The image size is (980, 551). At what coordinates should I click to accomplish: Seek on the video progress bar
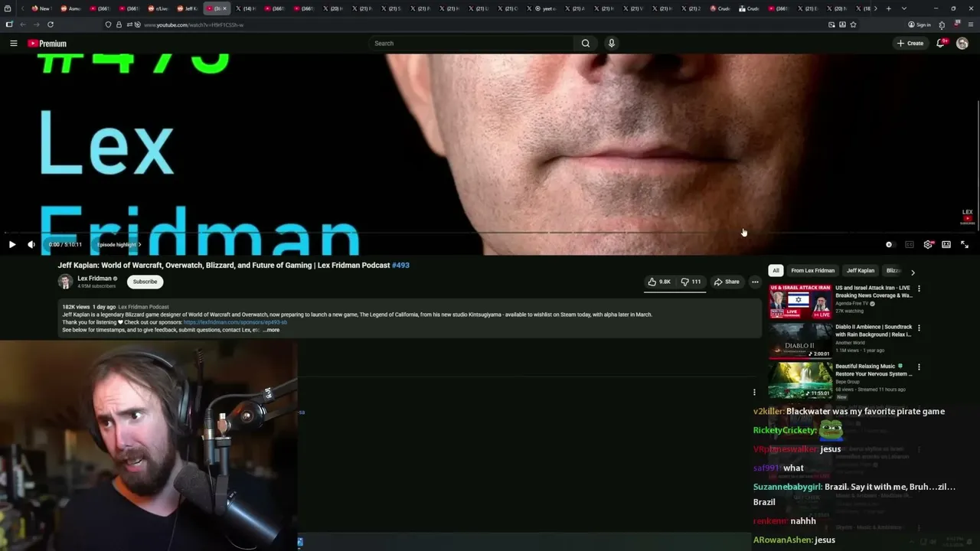coord(490,233)
